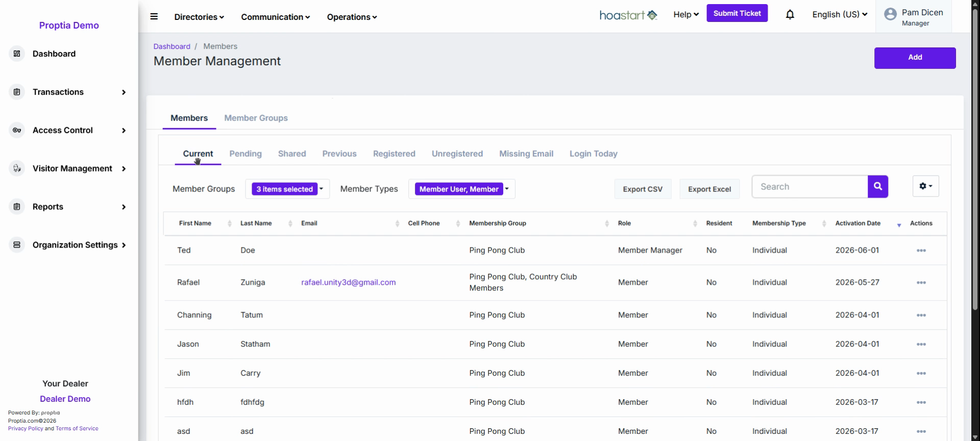
Task: Switch to the Member Groups tab
Action: click(256, 118)
